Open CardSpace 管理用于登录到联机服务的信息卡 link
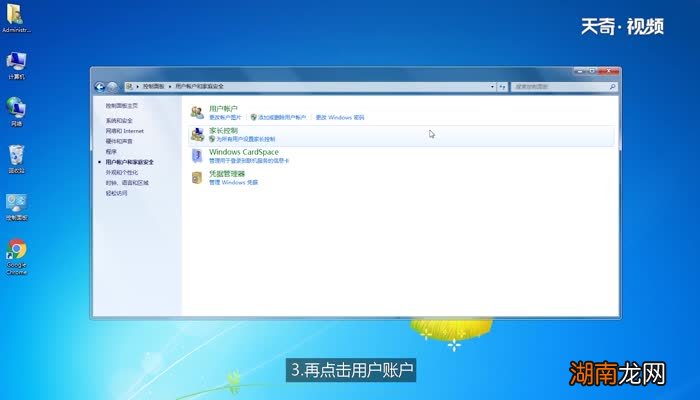This screenshot has height=400, width=700. (249, 161)
